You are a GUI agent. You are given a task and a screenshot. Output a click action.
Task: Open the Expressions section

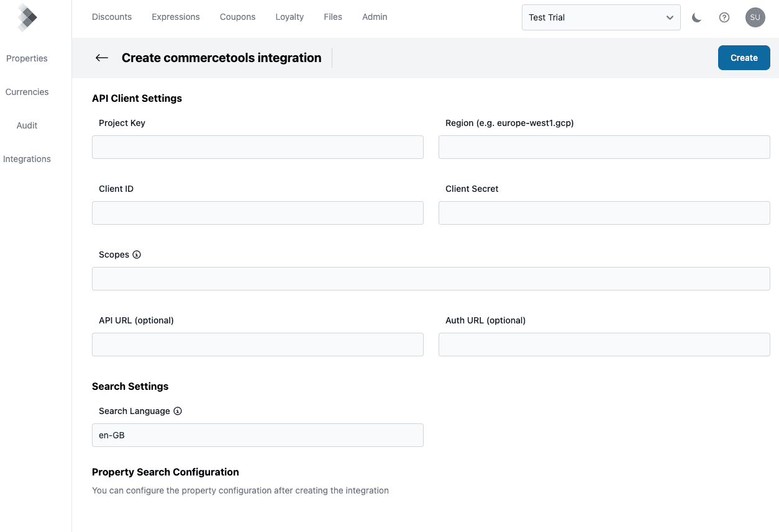click(x=175, y=17)
